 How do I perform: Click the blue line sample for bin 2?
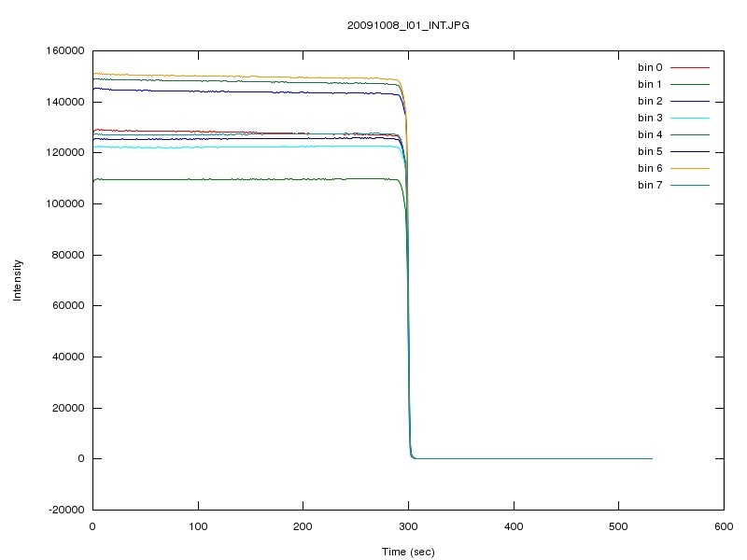coord(690,101)
